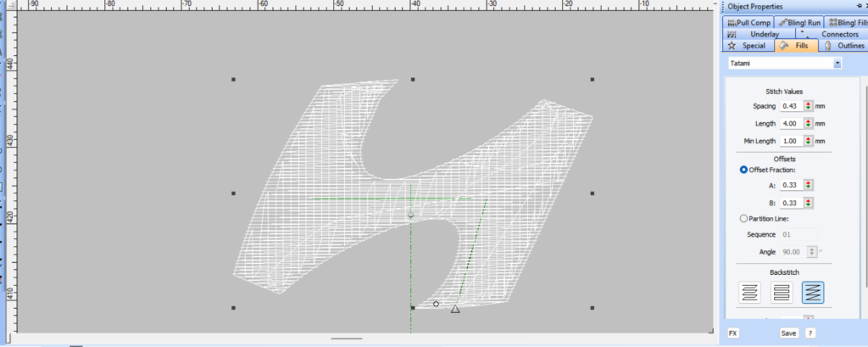Click the ruler origin corner box
868x347 pixels.
(x=14, y=5)
